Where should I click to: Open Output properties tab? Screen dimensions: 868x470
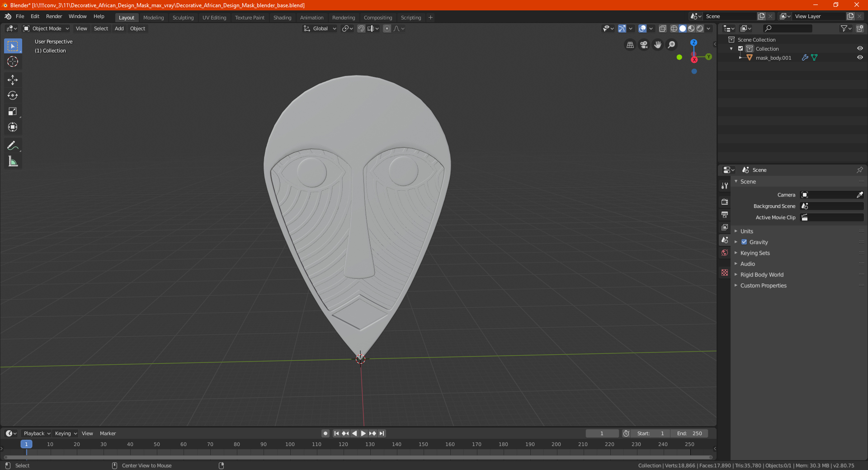click(x=725, y=215)
